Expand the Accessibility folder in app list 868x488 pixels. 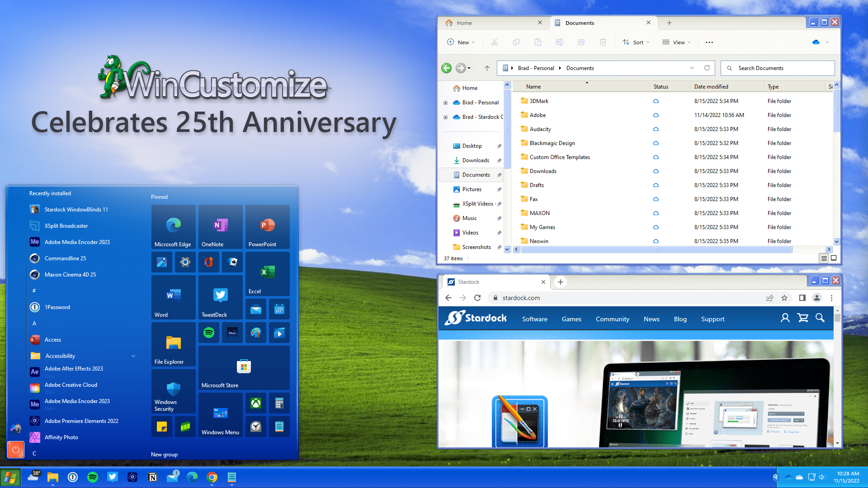pyautogui.click(x=133, y=356)
